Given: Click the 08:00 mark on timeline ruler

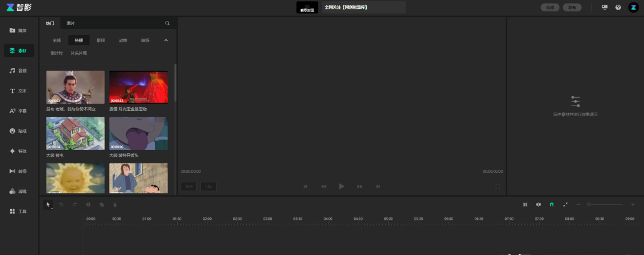Looking at the screenshot, I should tap(569, 219).
